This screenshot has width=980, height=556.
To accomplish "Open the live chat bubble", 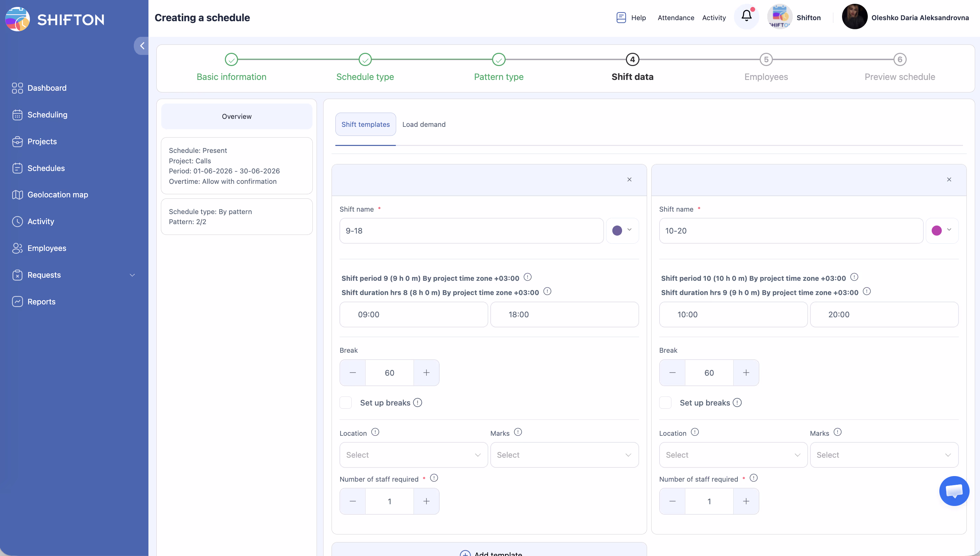I will [954, 491].
